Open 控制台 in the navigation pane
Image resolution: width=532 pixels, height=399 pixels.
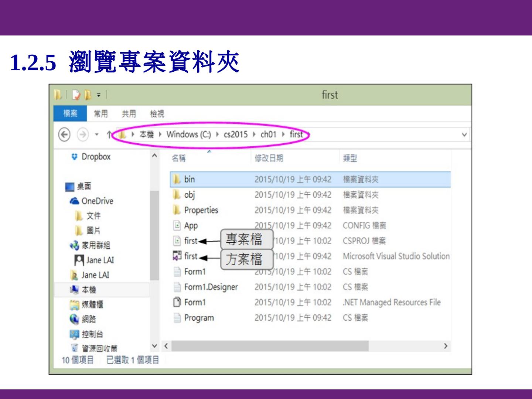tap(92, 334)
